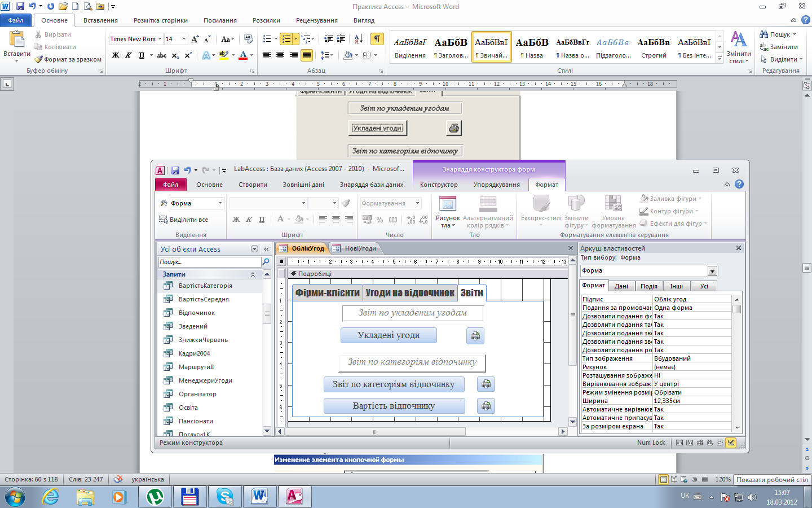The width and height of the screenshot is (812, 508).
Task: Click the Рисунок тла icon
Action: (448, 212)
